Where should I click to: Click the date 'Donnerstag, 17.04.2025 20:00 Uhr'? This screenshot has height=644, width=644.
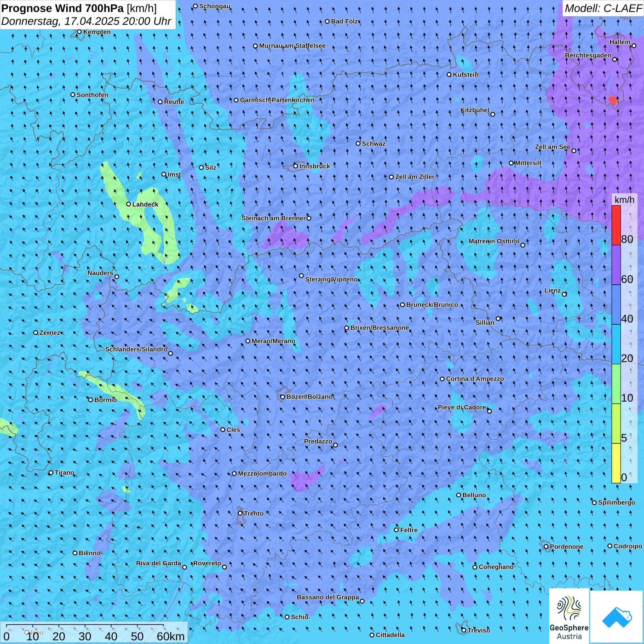pyautogui.click(x=86, y=21)
